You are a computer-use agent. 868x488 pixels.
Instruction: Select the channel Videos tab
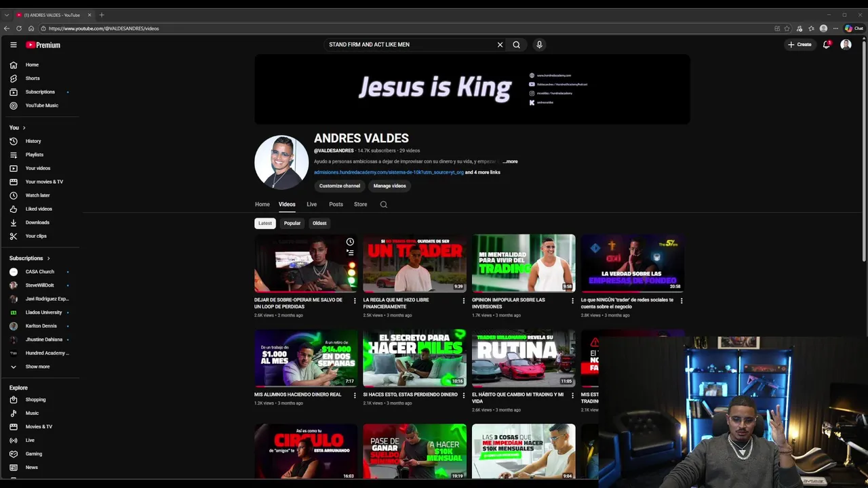[x=287, y=205]
